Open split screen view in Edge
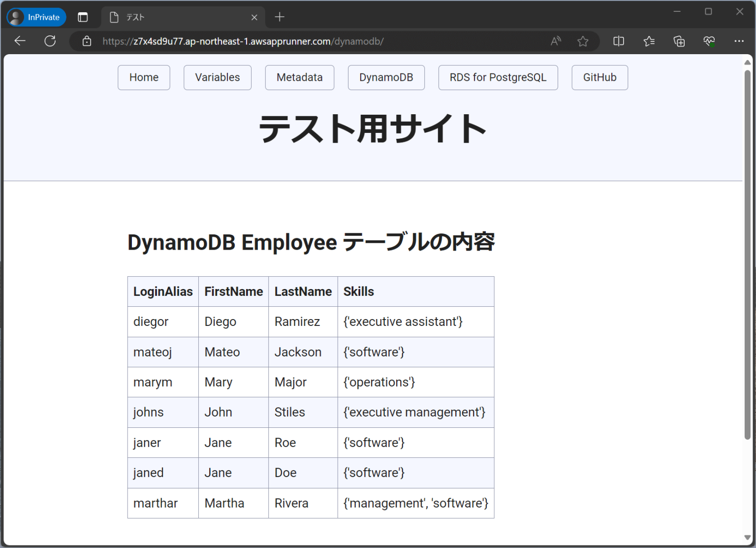 pyautogui.click(x=618, y=41)
